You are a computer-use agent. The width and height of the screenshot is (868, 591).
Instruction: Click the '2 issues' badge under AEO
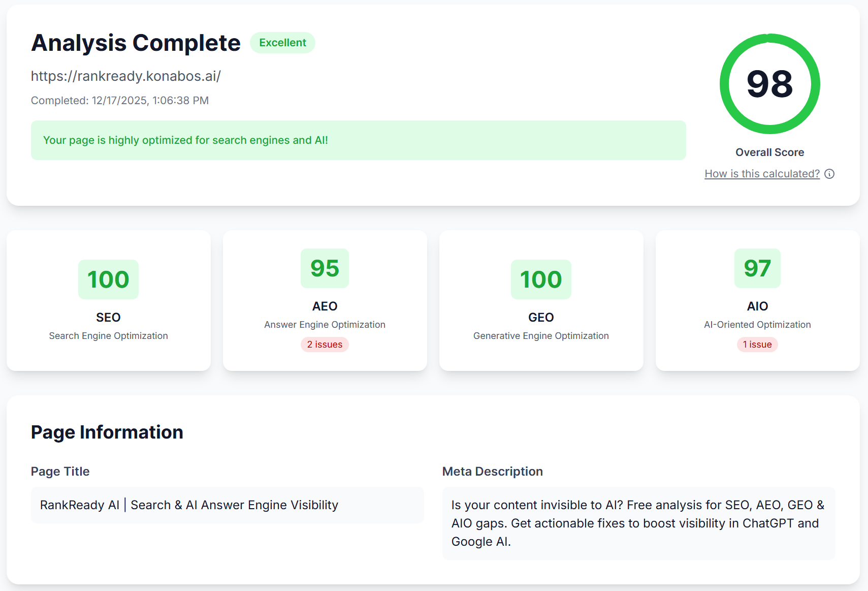pos(325,345)
